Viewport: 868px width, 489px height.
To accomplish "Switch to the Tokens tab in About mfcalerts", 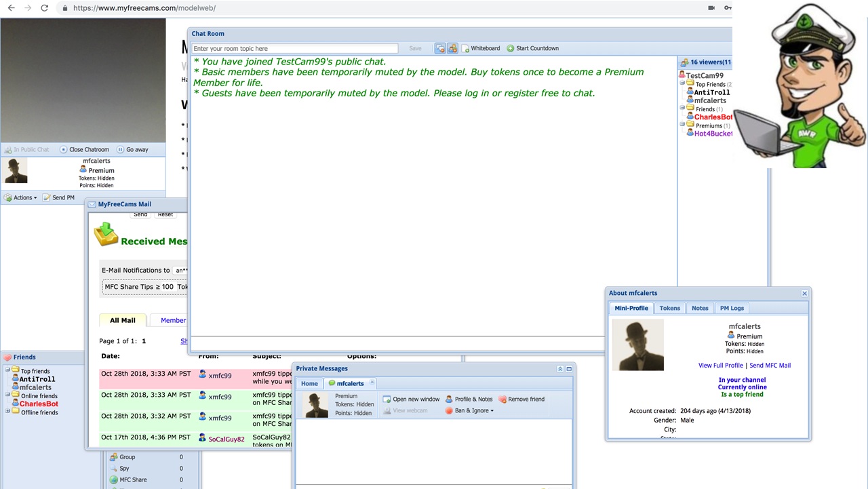I will coord(669,308).
